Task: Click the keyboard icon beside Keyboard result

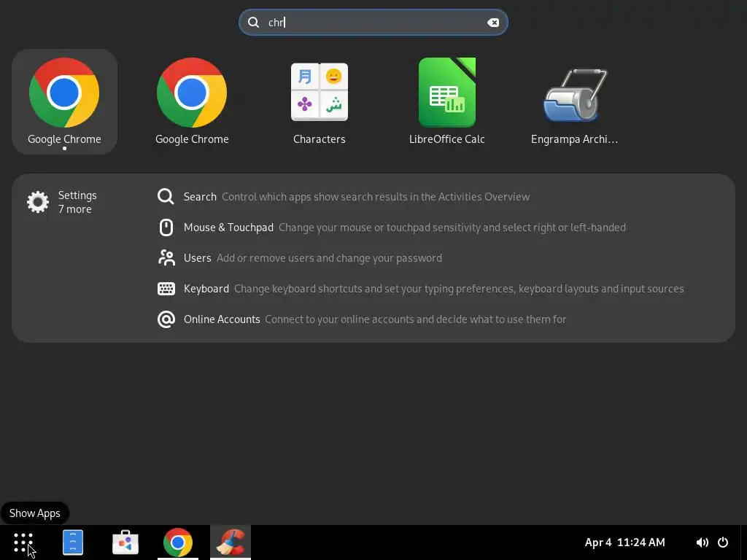Action: 166,289
